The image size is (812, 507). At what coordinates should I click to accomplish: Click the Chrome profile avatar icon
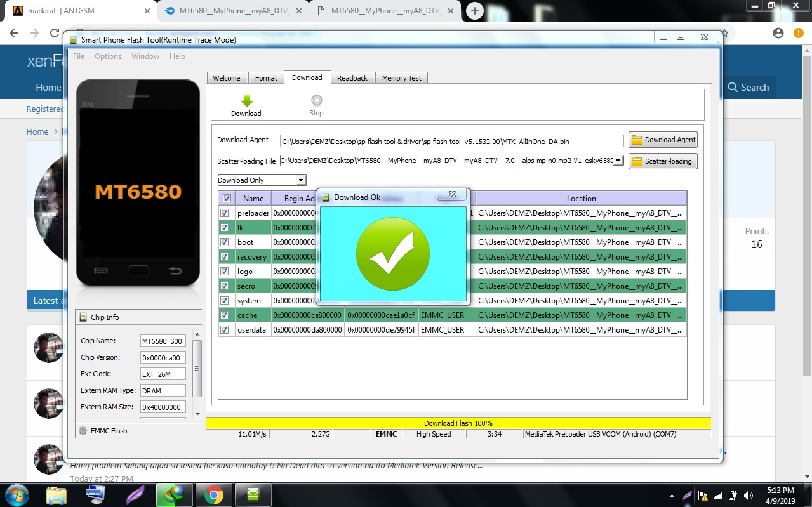tap(778, 33)
